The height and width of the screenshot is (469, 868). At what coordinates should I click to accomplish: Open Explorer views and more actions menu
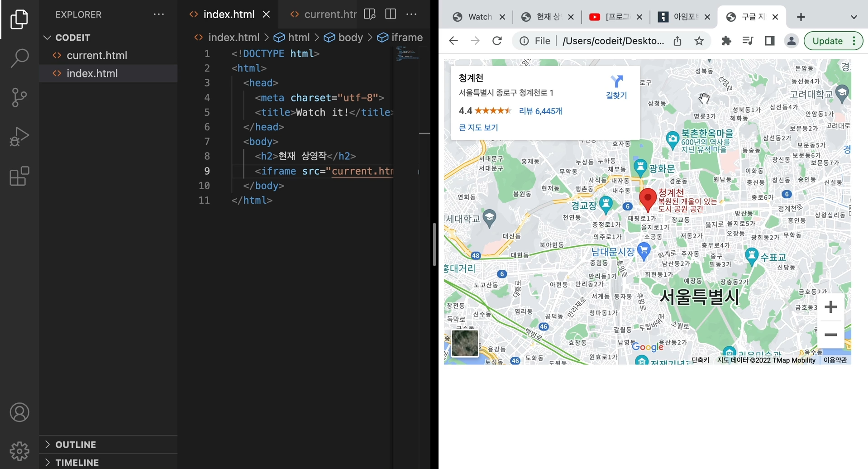point(159,14)
